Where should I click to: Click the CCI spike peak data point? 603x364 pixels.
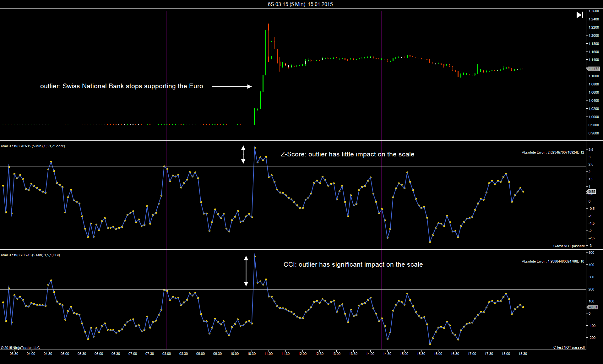pyautogui.click(x=255, y=256)
